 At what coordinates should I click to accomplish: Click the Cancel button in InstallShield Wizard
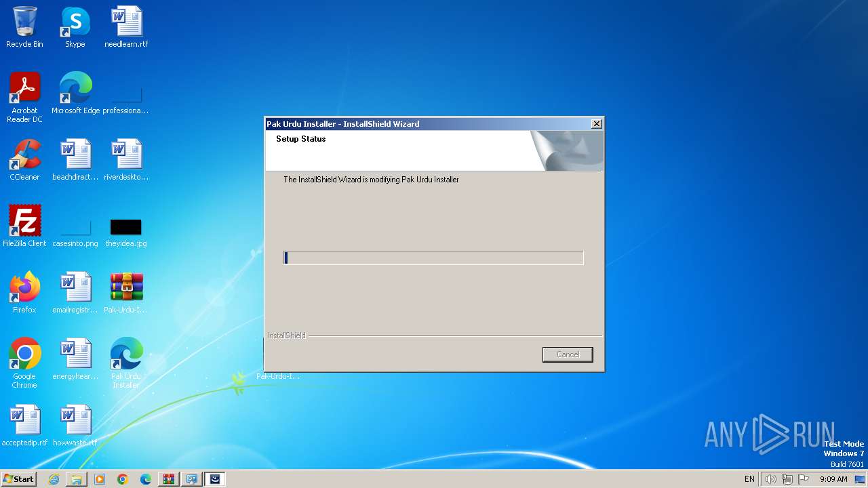tap(568, 354)
